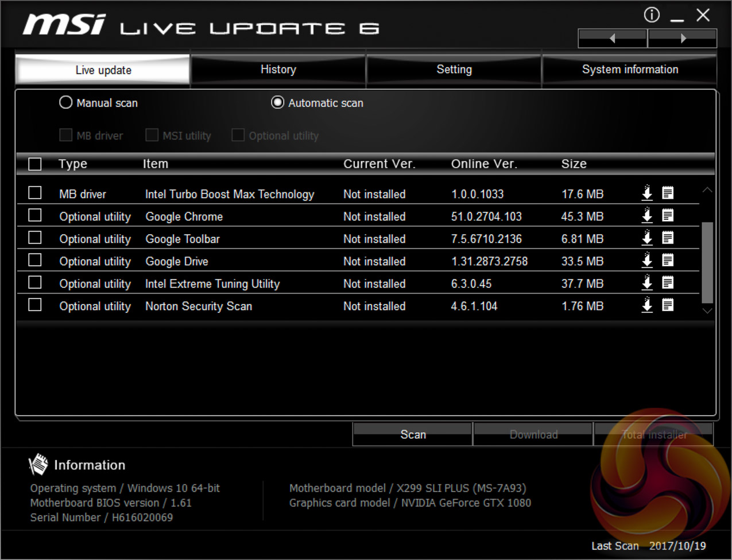This screenshot has width=732, height=560.
Task: Click the Serial Number H616020069 text
Action: coord(102,517)
